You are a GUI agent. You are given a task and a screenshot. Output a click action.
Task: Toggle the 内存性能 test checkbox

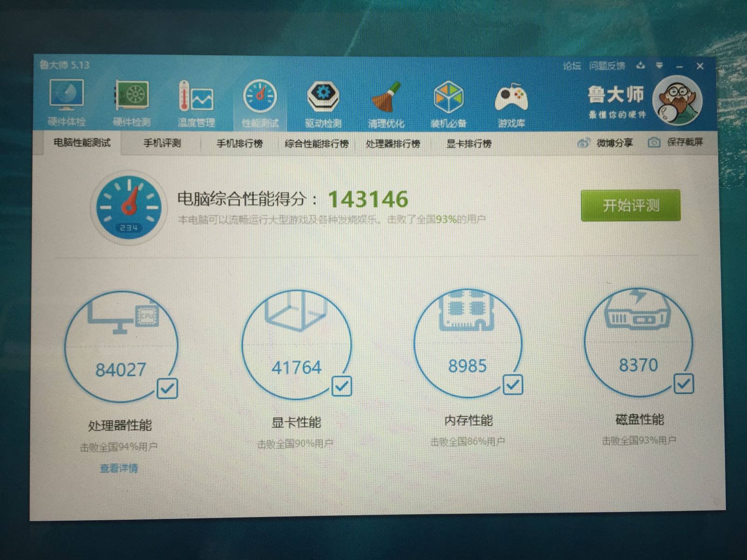point(513,385)
